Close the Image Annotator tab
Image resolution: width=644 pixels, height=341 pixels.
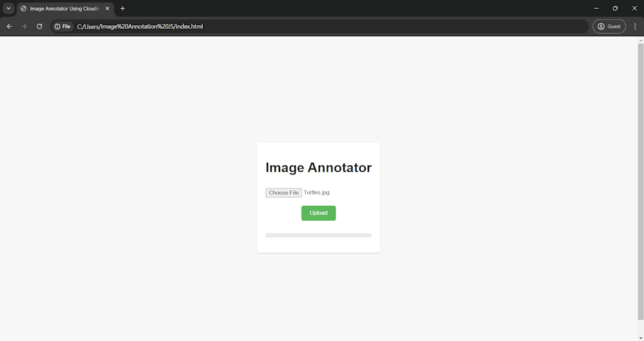pyautogui.click(x=108, y=8)
